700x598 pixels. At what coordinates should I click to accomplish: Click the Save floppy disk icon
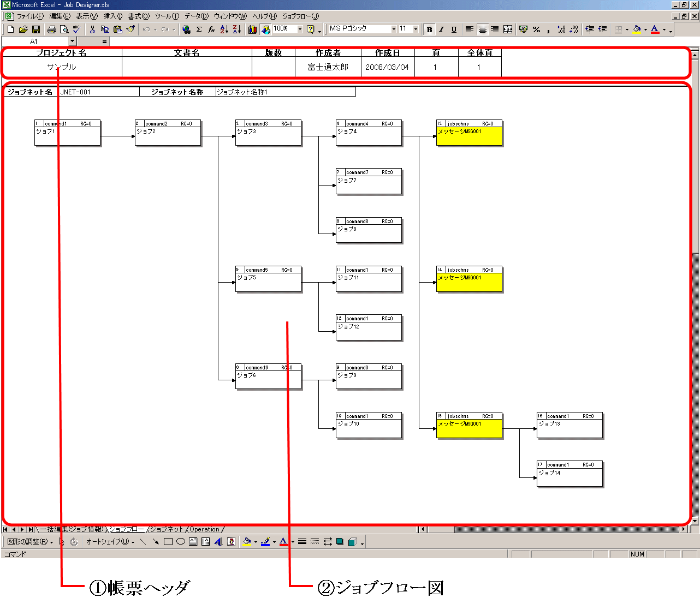click(36, 29)
